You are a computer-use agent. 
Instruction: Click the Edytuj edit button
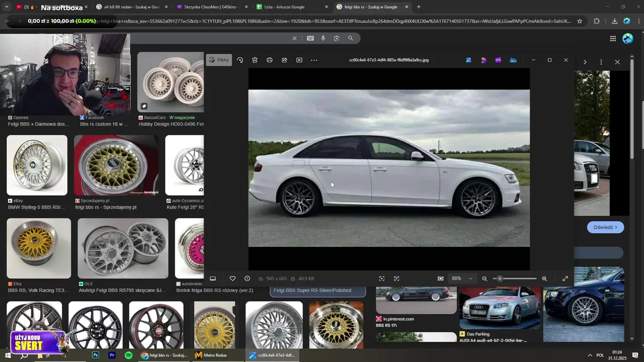pos(219,60)
